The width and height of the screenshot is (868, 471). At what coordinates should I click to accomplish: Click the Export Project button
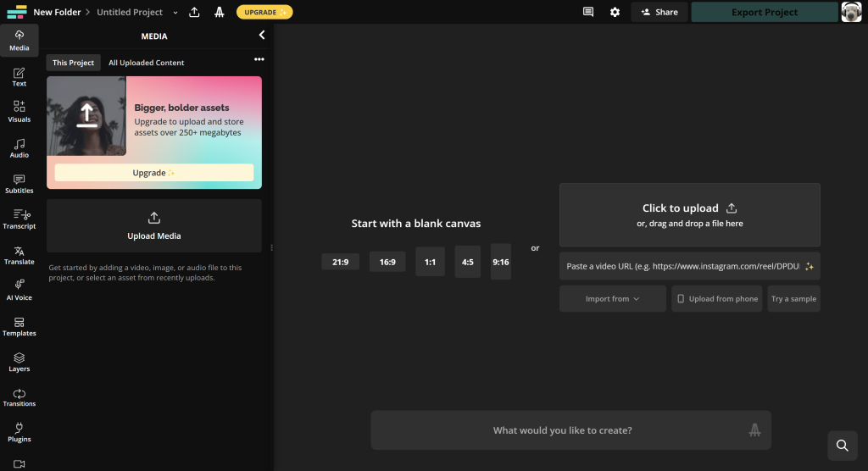click(764, 13)
